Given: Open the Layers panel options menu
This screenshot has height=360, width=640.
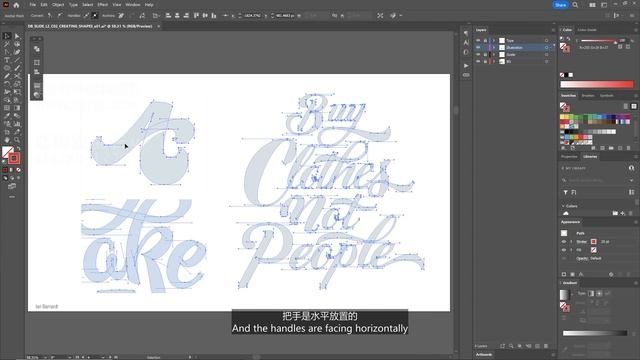Looking at the screenshot, I should (553, 30).
